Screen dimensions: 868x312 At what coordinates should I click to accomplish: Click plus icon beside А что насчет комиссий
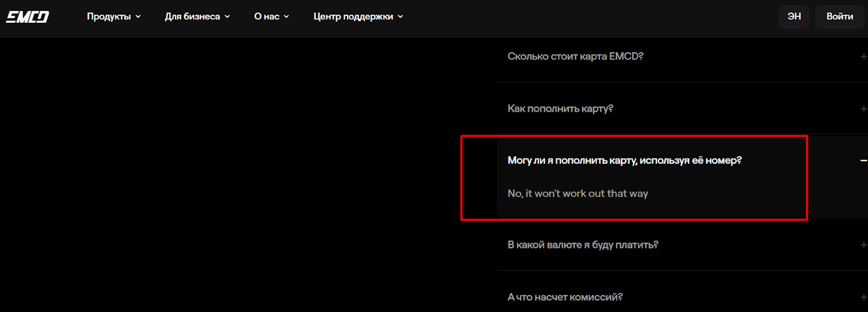(863, 297)
